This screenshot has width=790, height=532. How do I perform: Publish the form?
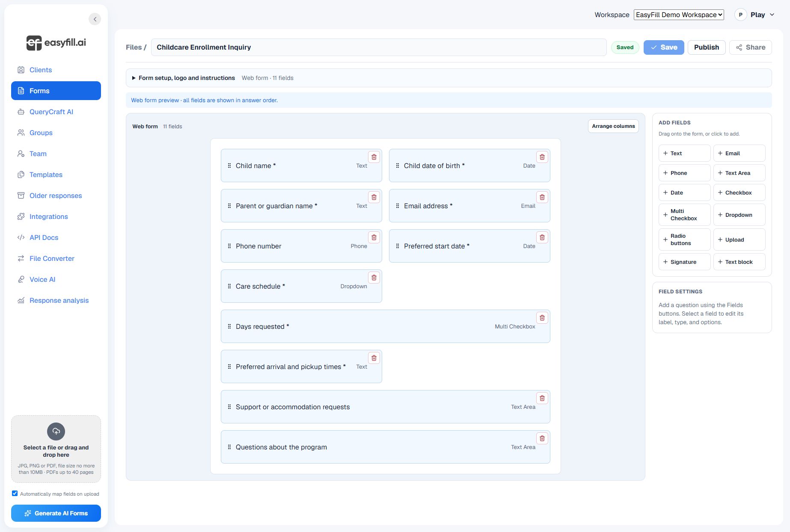707,47
